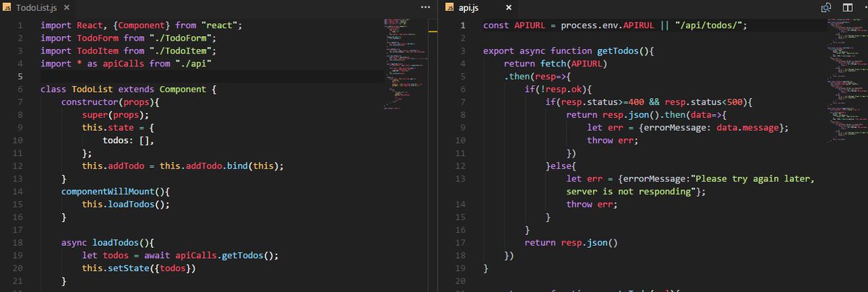Viewport: 868px width, 292px height.
Task: Open More Actions menu in the left editor
Action: [425, 7]
